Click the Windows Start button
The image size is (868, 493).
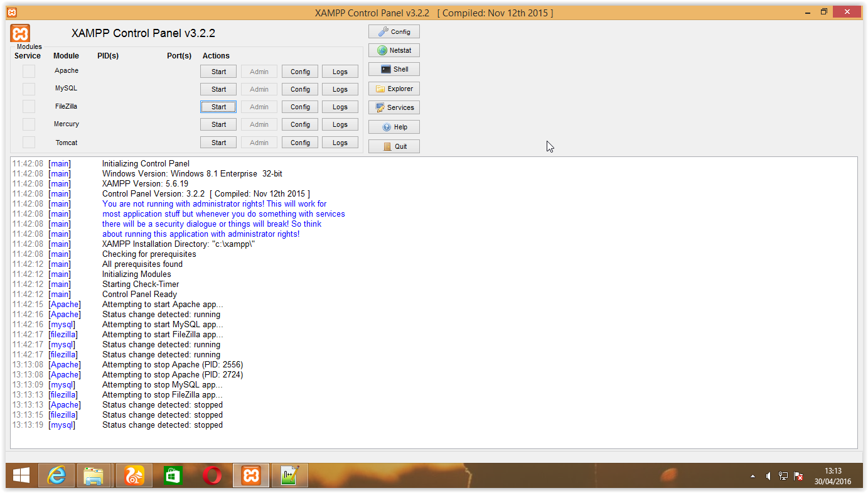point(21,475)
